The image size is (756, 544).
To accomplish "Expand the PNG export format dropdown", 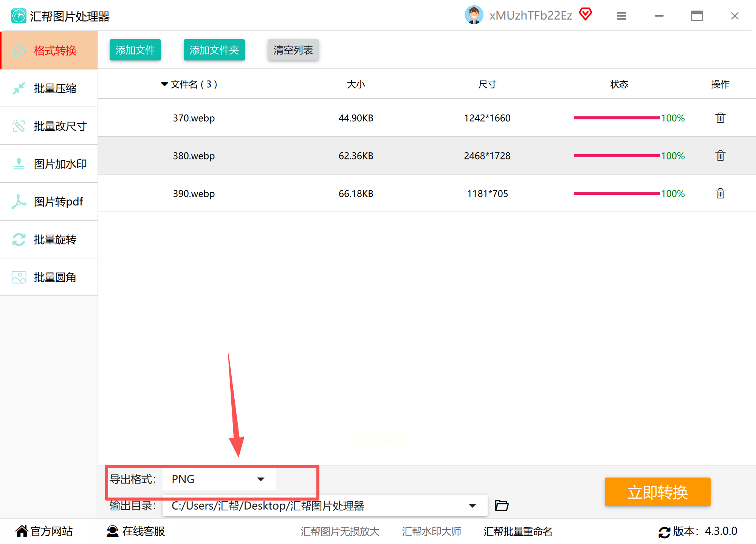I will [260, 479].
